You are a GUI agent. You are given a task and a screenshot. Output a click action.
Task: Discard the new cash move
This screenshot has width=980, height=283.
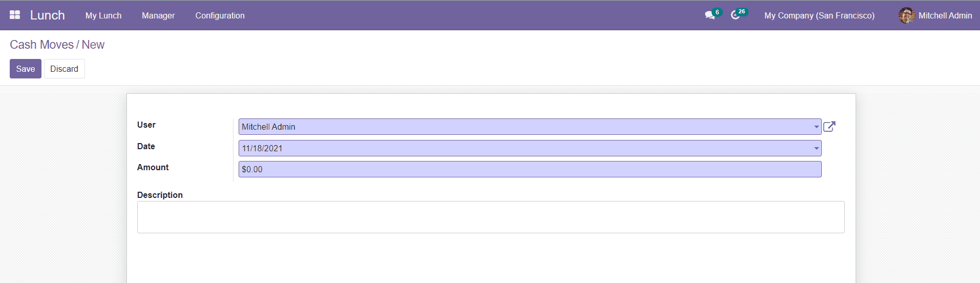[x=64, y=69]
